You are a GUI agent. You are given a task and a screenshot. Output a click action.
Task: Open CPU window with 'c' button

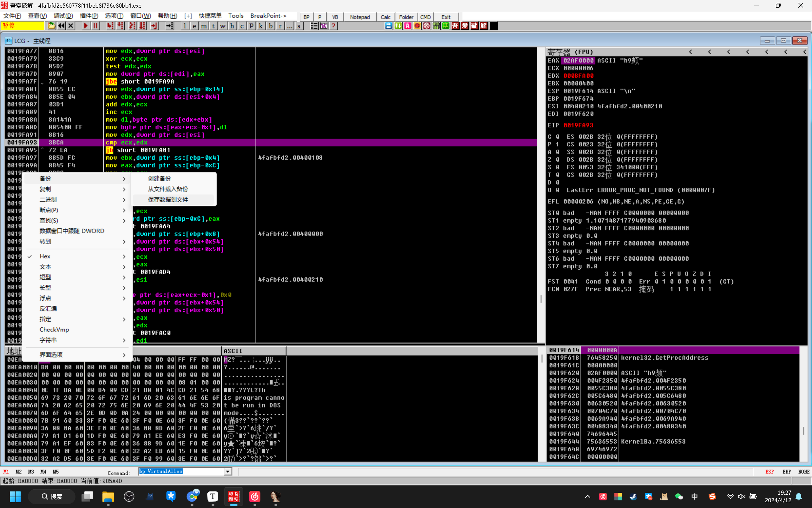coord(242,26)
